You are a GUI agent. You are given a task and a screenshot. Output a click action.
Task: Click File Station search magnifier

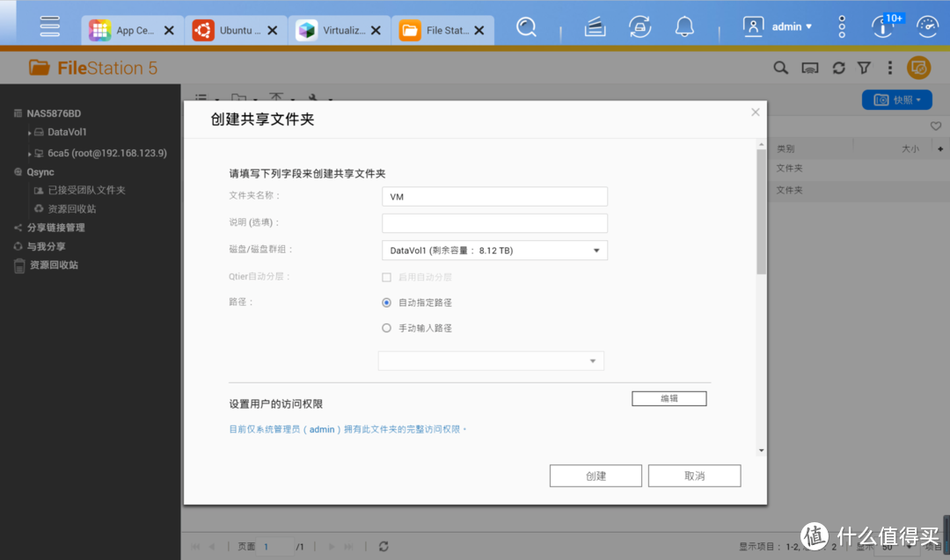coord(780,68)
